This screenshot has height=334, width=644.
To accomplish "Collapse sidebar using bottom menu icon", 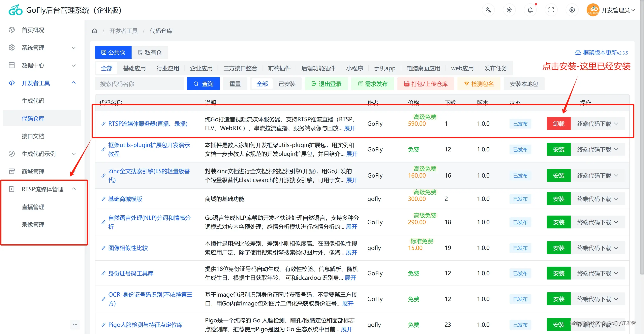I will (75, 325).
